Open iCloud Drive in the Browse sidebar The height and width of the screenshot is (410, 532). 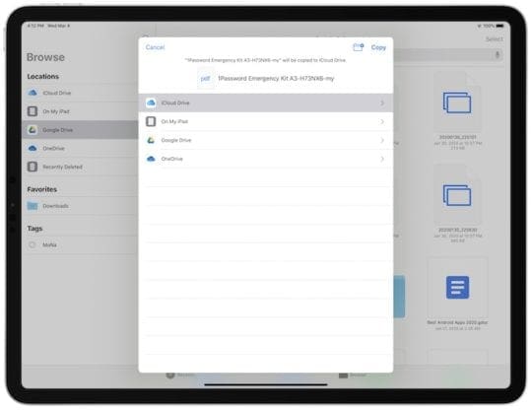click(x=80, y=93)
